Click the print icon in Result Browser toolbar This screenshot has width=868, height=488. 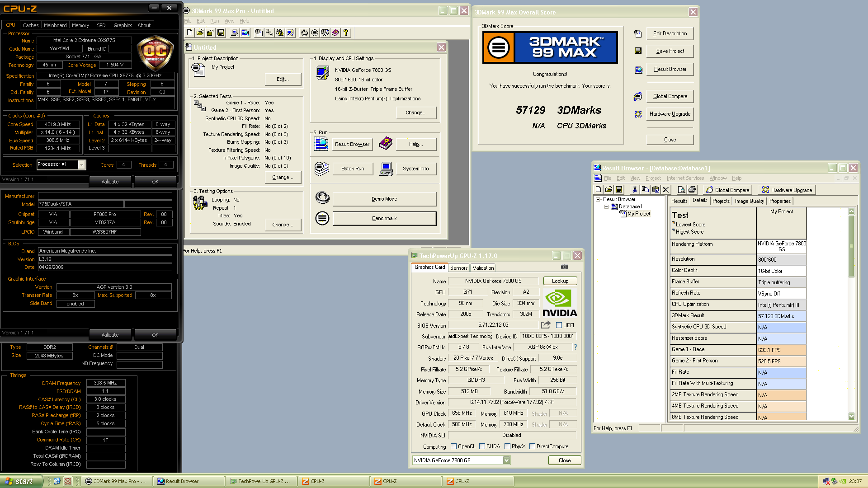click(x=692, y=190)
